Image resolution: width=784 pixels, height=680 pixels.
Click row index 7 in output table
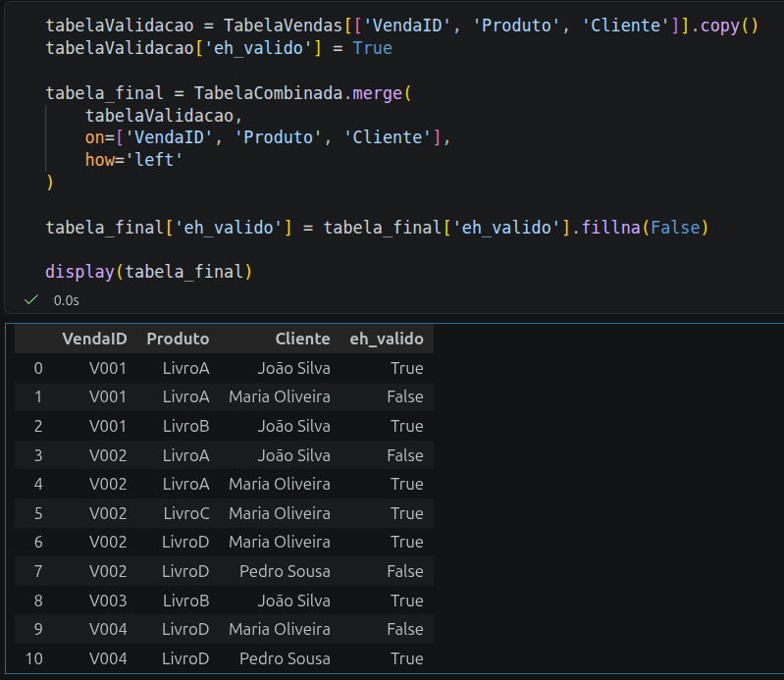click(38, 571)
